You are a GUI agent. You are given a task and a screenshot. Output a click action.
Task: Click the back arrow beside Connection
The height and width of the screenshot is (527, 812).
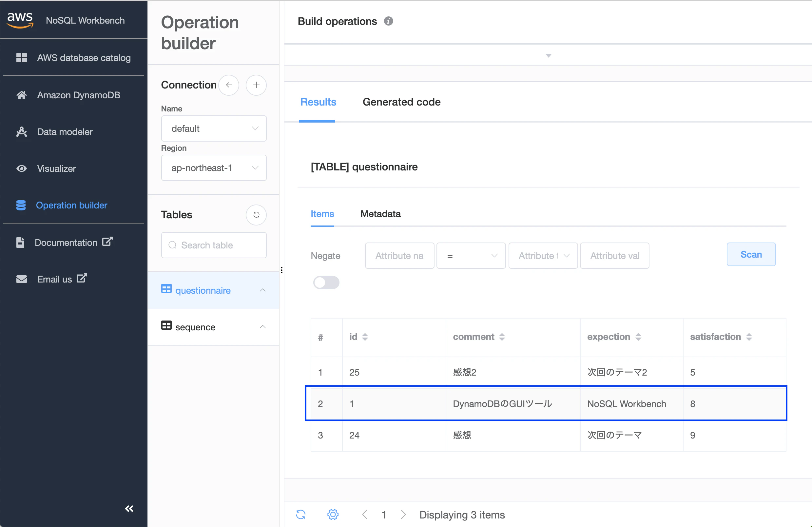point(229,85)
